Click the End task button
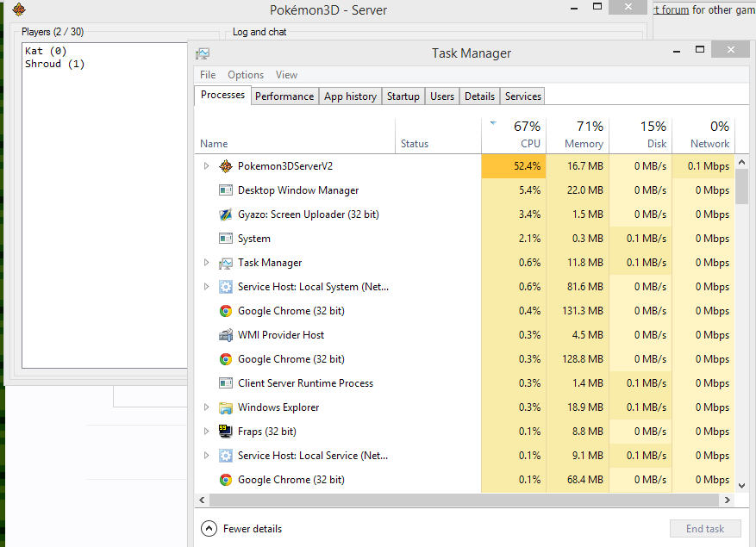This screenshot has height=547, width=756. coord(705,529)
